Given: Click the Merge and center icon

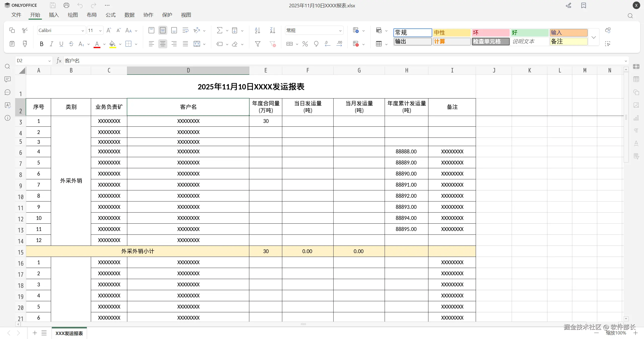Looking at the screenshot, I should tap(197, 44).
